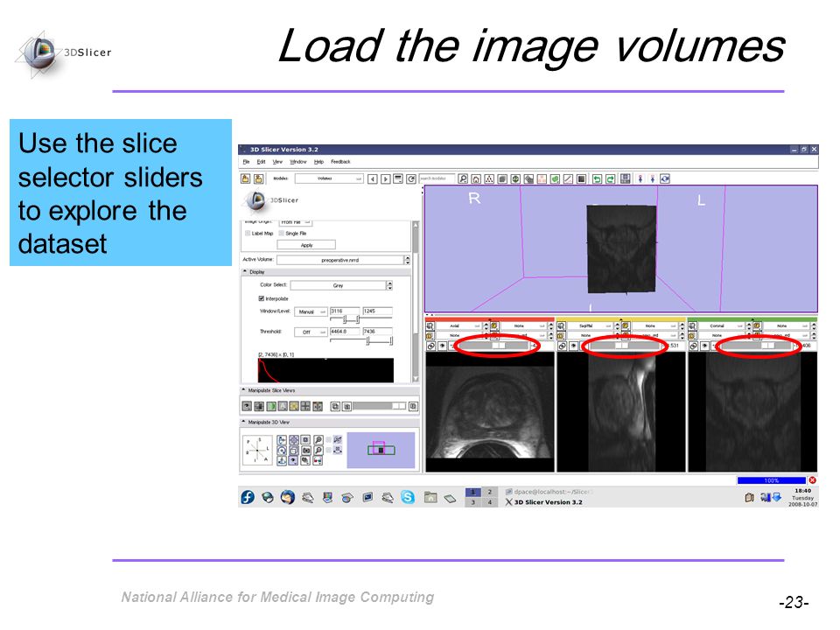Screen dimensions: 840x630
Task: Click the refresh module icon
Action: point(411,178)
